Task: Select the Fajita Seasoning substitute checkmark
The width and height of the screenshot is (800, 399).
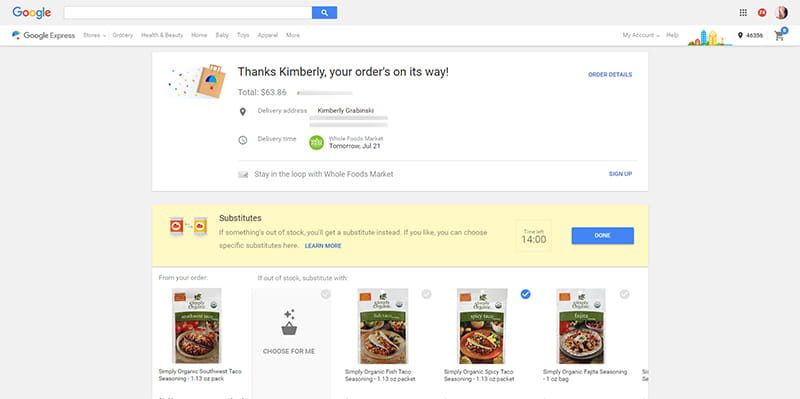Action: [624, 294]
